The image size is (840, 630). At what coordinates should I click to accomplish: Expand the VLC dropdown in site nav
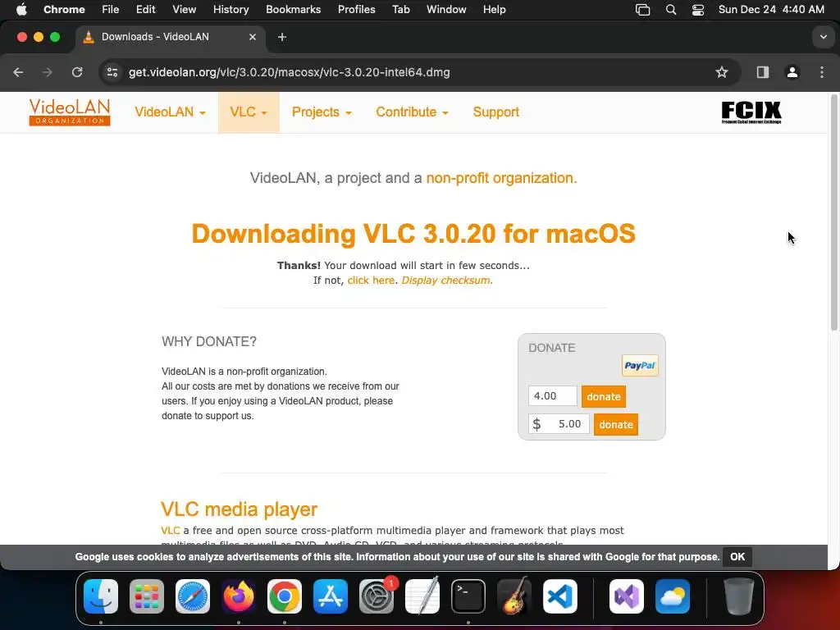(x=249, y=112)
